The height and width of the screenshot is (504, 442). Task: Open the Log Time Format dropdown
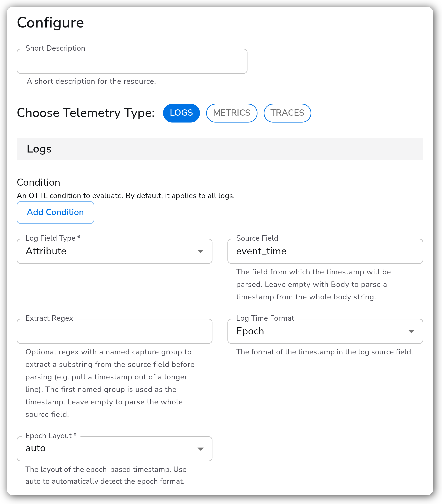(x=325, y=331)
